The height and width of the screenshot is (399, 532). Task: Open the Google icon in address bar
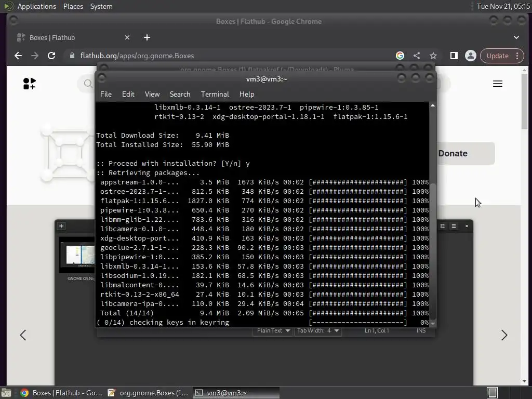(400, 56)
